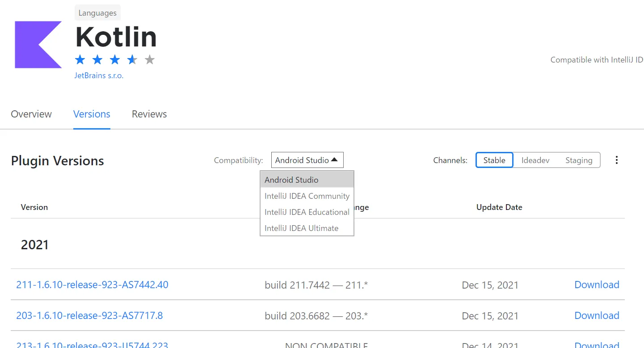The width and height of the screenshot is (644, 348).
Task: Click the half-filled fourth rating star
Action: [x=132, y=59]
